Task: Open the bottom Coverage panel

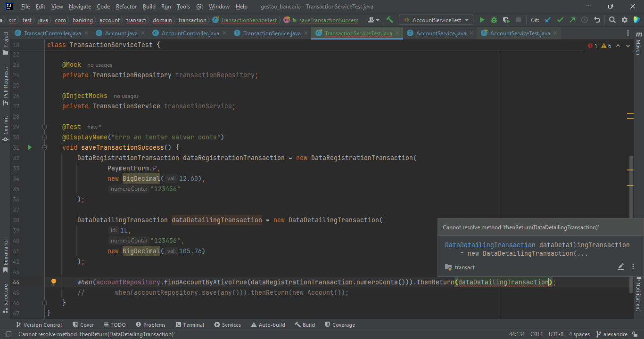Action: tap(339, 325)
